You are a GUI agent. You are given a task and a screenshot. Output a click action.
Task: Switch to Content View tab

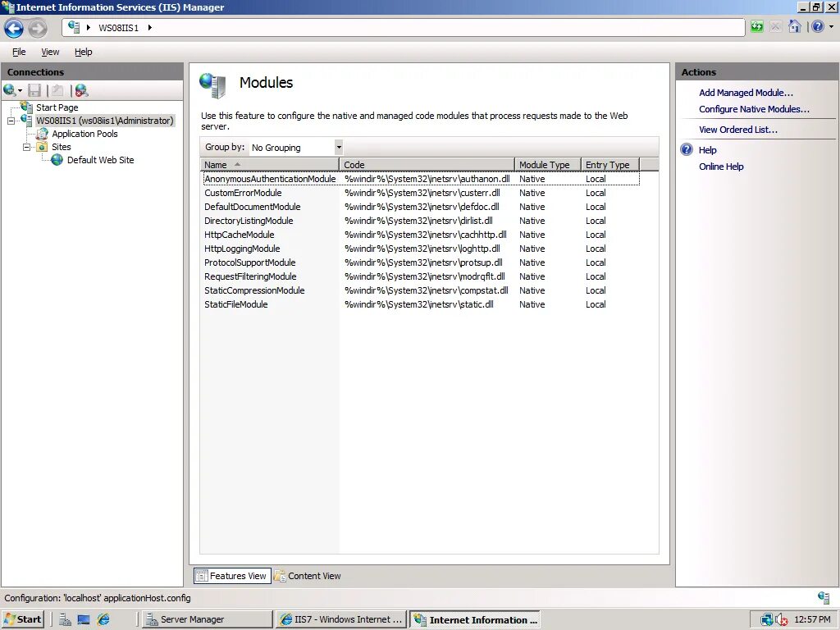coord(308,576)
